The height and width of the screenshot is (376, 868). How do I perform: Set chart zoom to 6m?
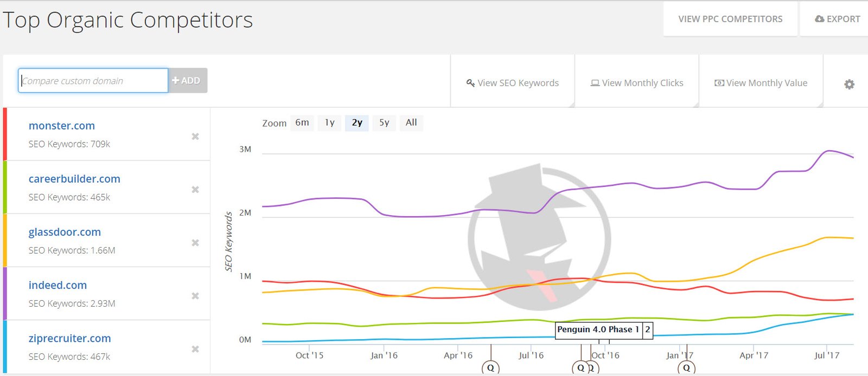pos(302,123)
